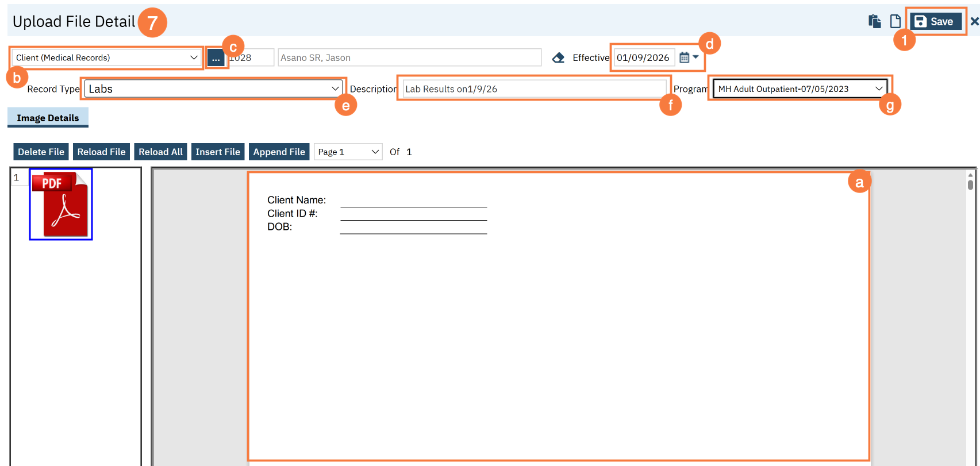This screenshot has width=980, height=466.
Task: Close the Upload File Detail window
Action: [974, 21]
